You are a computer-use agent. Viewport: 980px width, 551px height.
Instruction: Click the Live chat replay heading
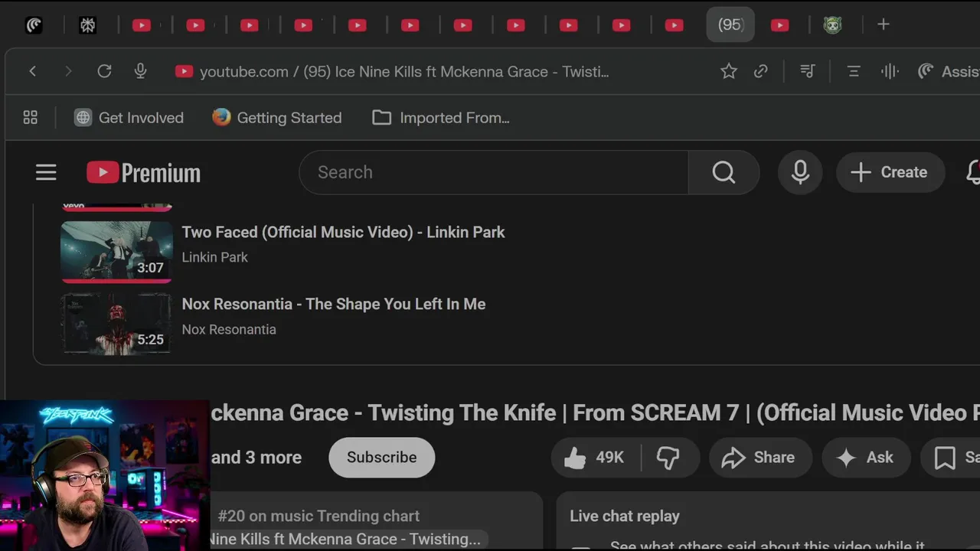(625, 516)
